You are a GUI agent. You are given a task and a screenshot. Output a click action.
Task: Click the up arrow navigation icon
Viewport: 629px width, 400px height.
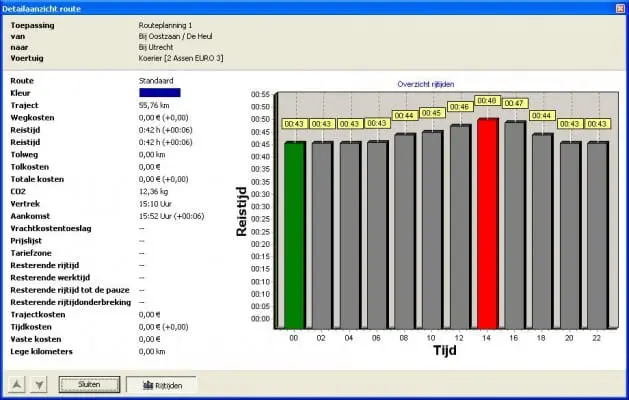(x=17, y=384)
